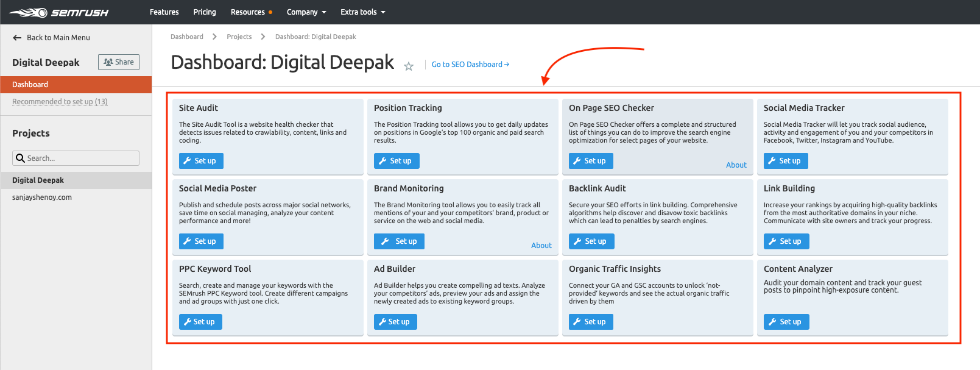Set up On Page SEO Checker
The width and height of the screenshot is (980, 370).
tap(591, 161)
